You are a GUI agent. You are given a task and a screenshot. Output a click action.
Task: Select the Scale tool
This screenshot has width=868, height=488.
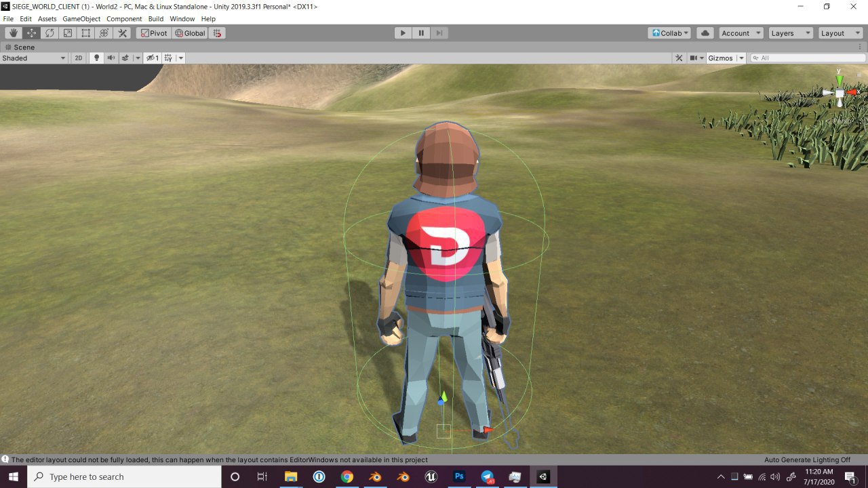click(x=68, y=33)
